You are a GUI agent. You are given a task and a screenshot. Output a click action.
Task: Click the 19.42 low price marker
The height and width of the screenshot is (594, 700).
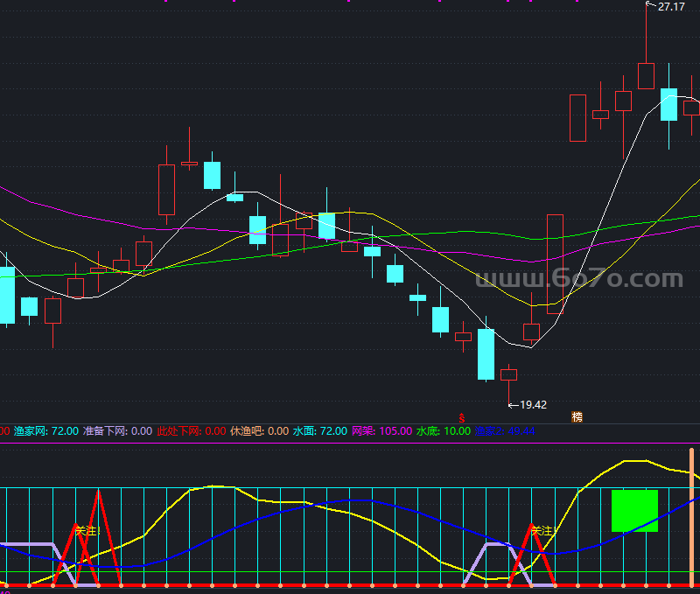click(x=528, y=405)
